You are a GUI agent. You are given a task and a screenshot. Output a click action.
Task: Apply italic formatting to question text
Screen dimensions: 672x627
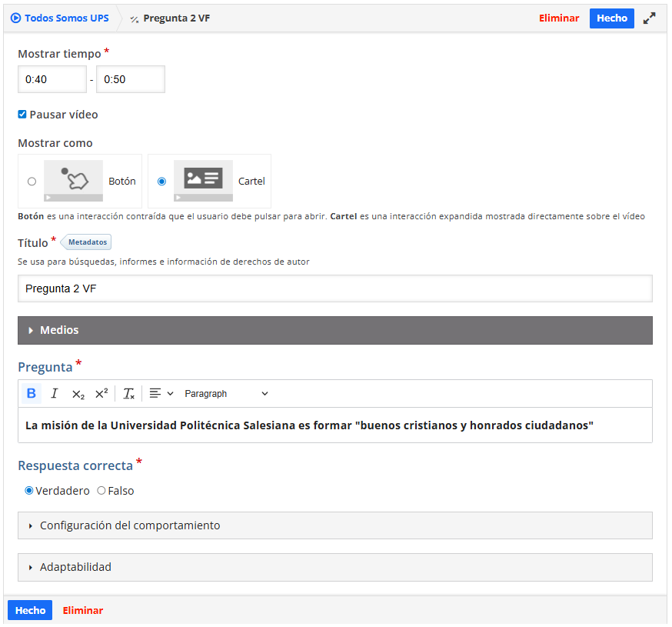pyautogui.click(x=54, y=394)
